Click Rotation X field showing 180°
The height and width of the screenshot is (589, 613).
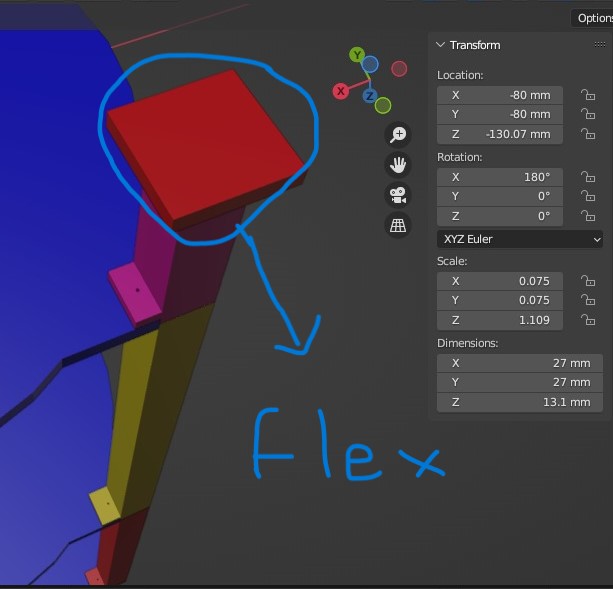[500, 177]
